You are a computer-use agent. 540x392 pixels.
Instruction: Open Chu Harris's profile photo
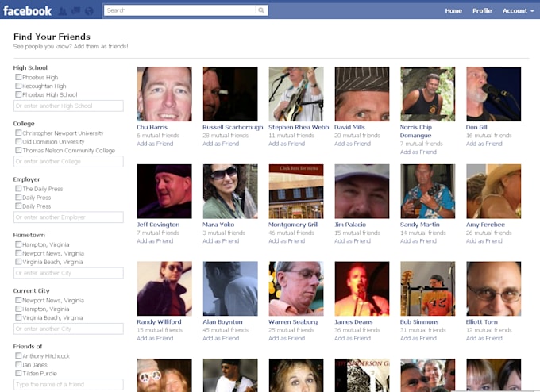click(x=164, y=94)
